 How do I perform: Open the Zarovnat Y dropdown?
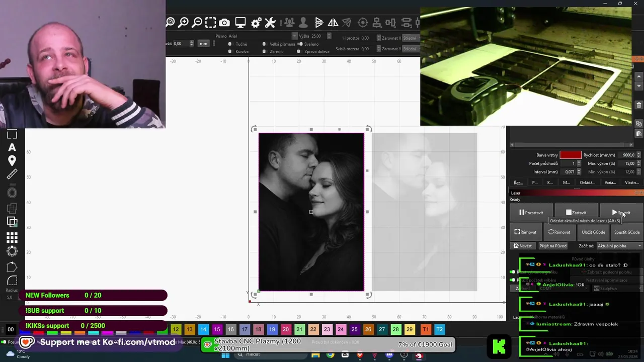410,49
